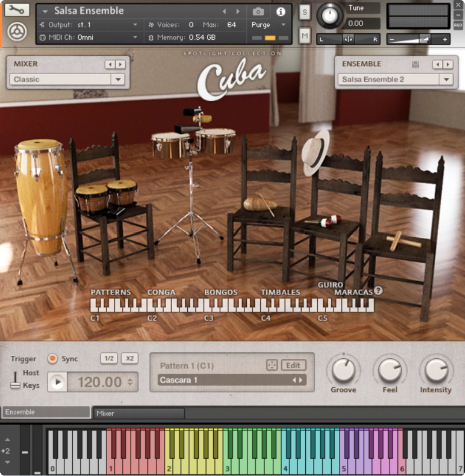Open the Cascara 1 pattern selector
465x476 pixels.
click(232, 380)
